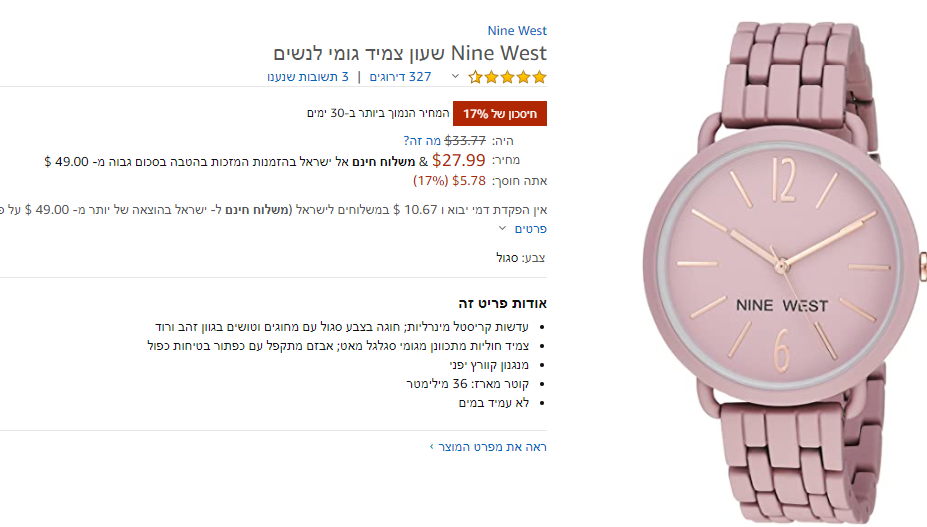This screenshot has height=527, width=927.
Task: View the 3 answered questions link
Action: pyautogui.click(x=308, y=76)
